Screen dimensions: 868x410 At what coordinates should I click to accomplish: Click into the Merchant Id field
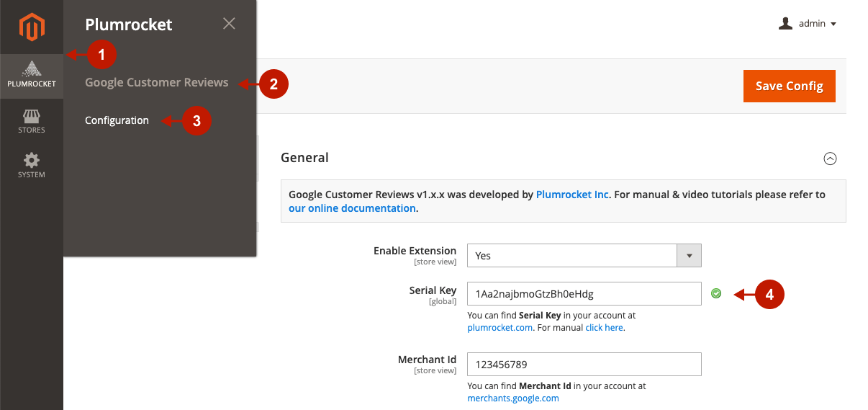[x=584, y=364]
